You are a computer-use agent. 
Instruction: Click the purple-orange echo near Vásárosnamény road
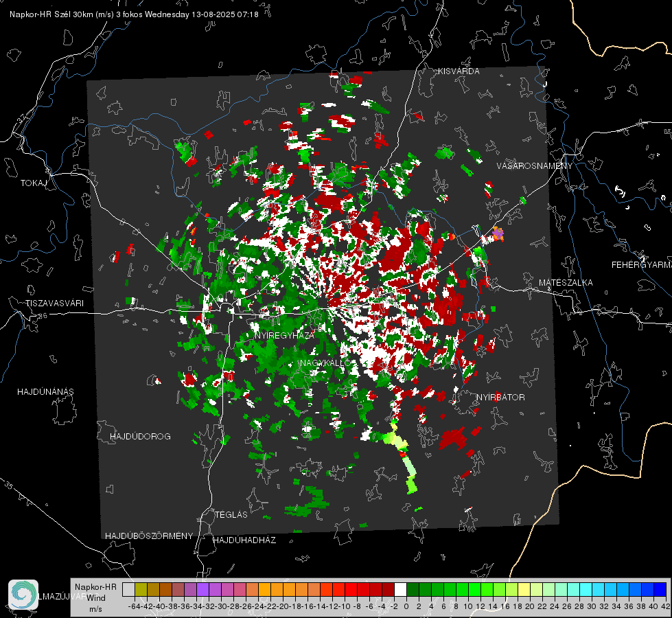coord(498,233)
